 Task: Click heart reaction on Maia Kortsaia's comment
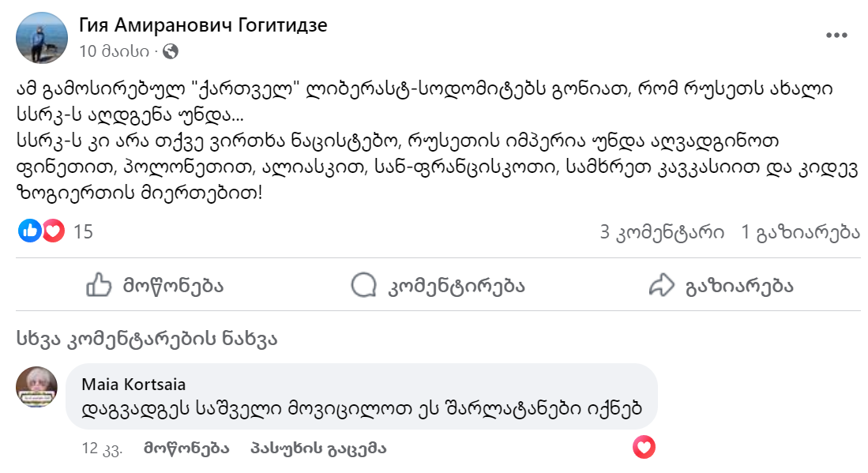click(x=644, y=449)
